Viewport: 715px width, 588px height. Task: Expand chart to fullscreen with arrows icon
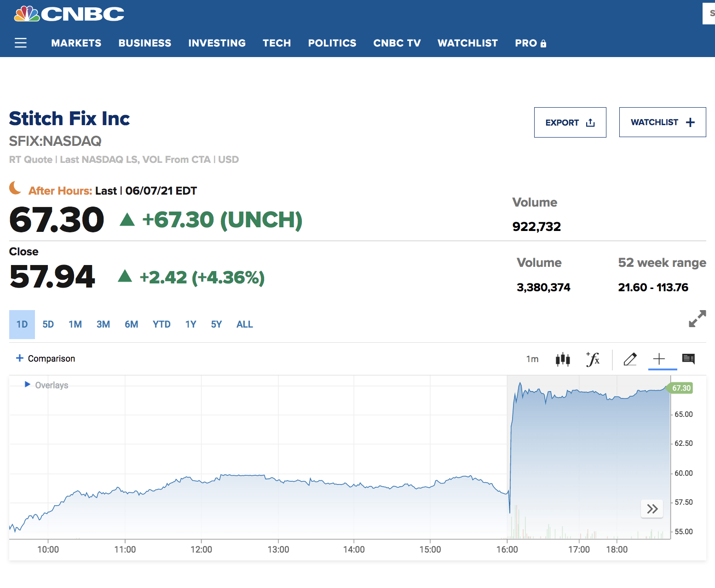point(697,318)
